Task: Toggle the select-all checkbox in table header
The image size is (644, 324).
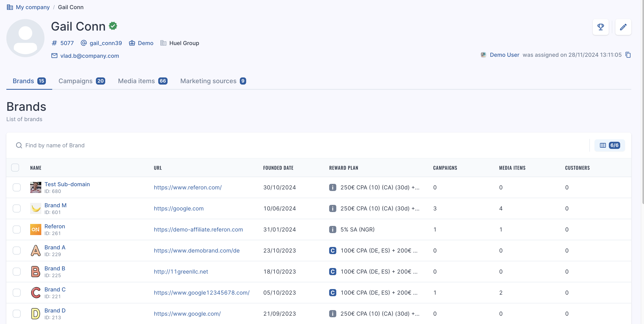Action: 15,168
